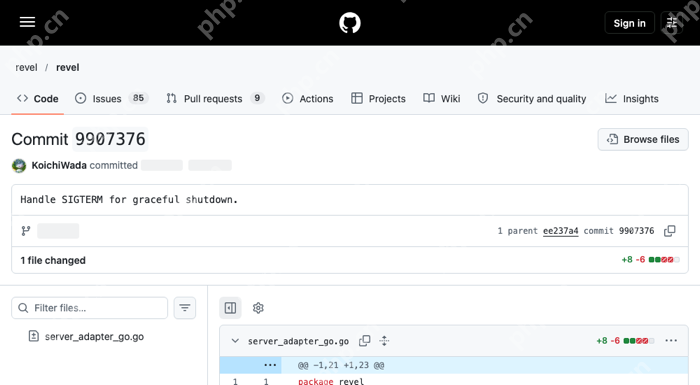Image resolution: width=700 pixels, height=385 pixels.
Task: Select server_adapter_go.go in the file tree
Action: click(94, 336)
